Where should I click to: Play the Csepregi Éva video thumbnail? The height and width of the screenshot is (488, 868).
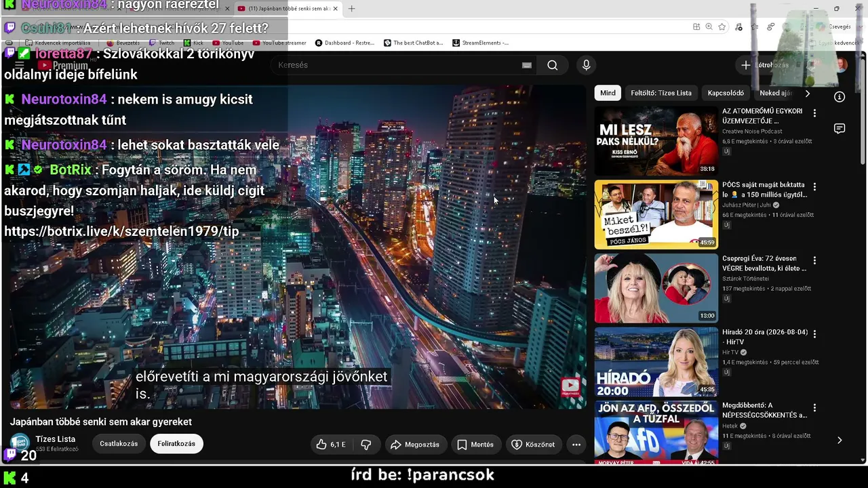[656, 288]
